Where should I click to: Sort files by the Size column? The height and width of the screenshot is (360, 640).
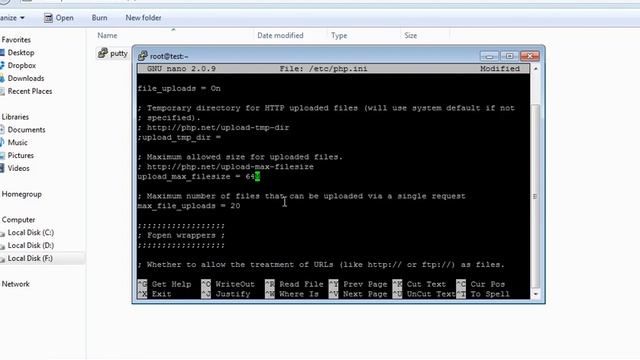point(411,36)
